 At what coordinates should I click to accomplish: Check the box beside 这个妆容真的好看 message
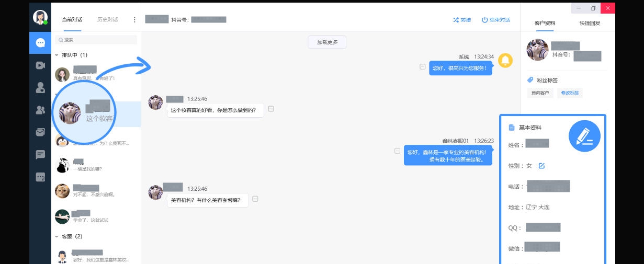271,109
